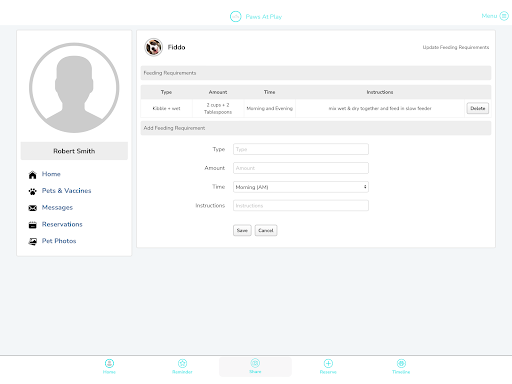
Task: Click the Timeline label in bottom bar
Action: click(x=401, y=372)
